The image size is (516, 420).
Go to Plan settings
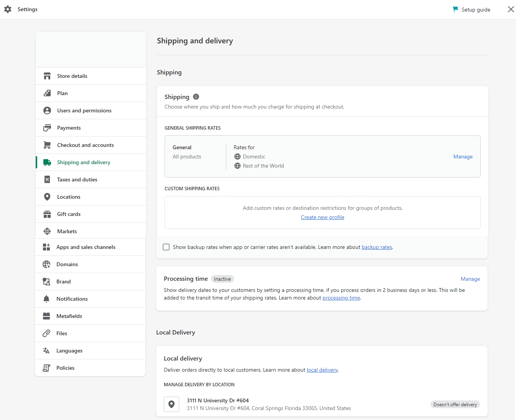pos(63,93)
